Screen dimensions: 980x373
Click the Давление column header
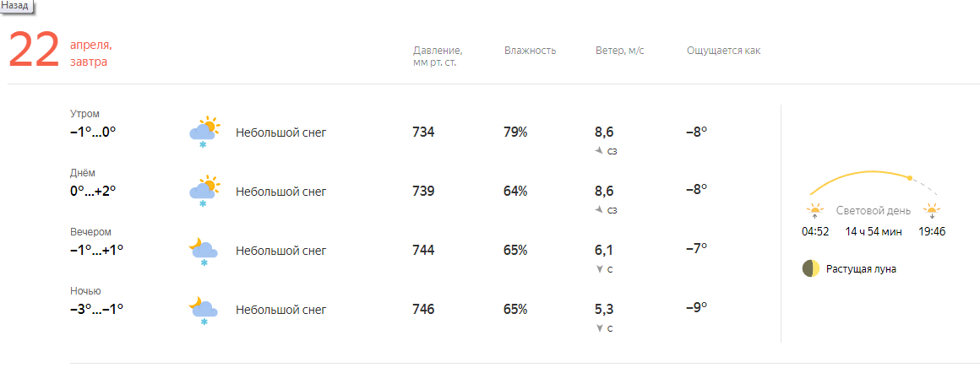437,56
